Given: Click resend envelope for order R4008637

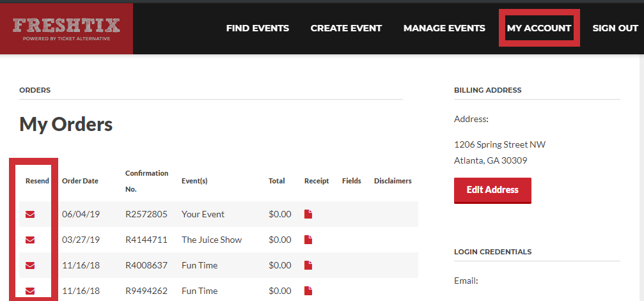Looking at the screenshot, I should click(x=30, y=265).
